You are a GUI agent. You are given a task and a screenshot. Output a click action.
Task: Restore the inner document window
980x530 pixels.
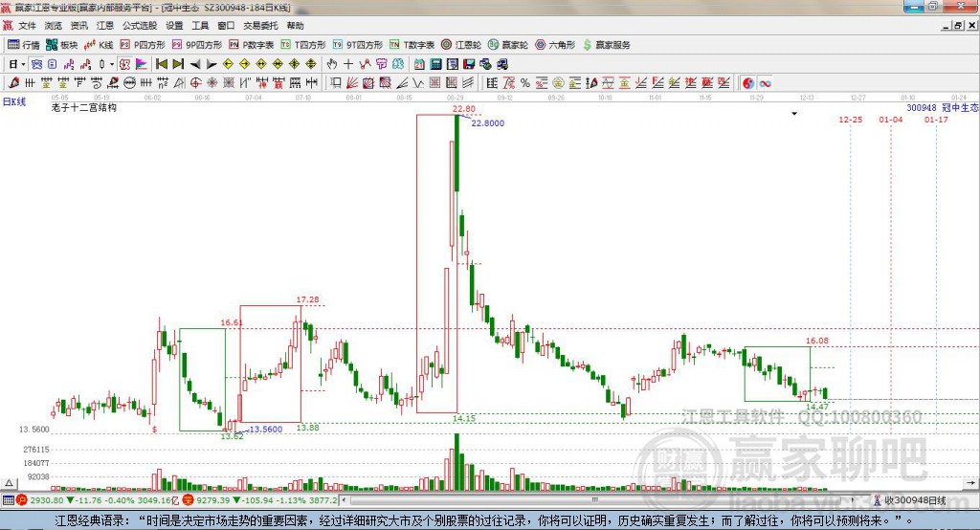pyautogui.click(x=958, y=26)
